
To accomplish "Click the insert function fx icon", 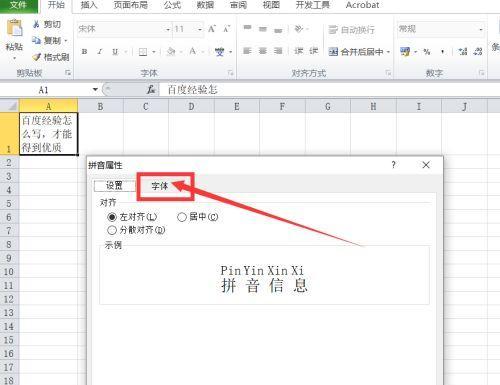I will 151,89.
